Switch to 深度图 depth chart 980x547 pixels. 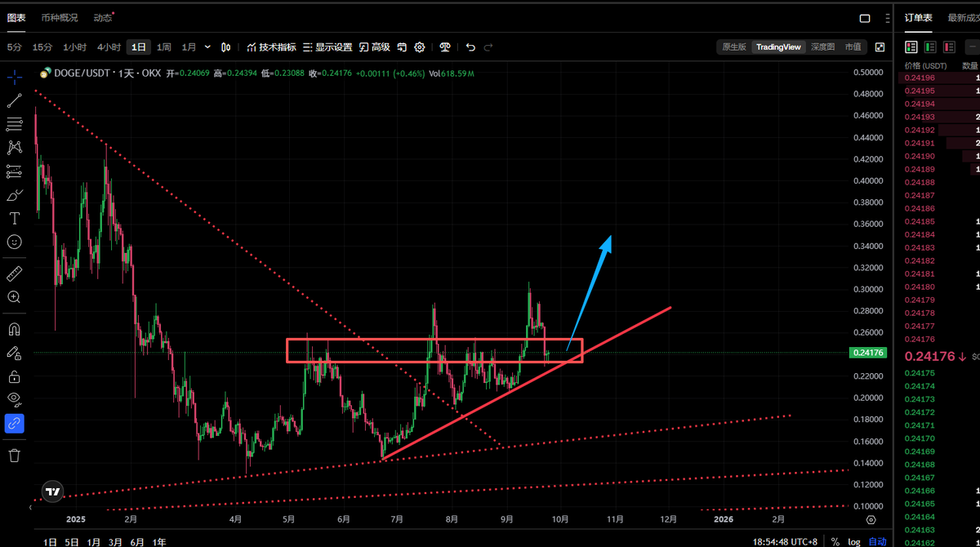(x=822, y=47)
